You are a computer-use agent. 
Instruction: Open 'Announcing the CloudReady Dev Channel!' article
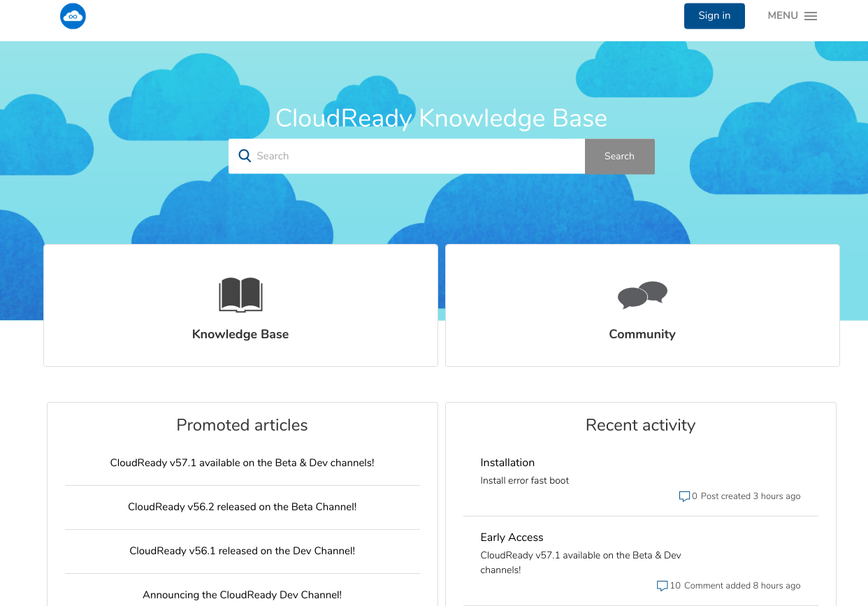pos(242,595)
